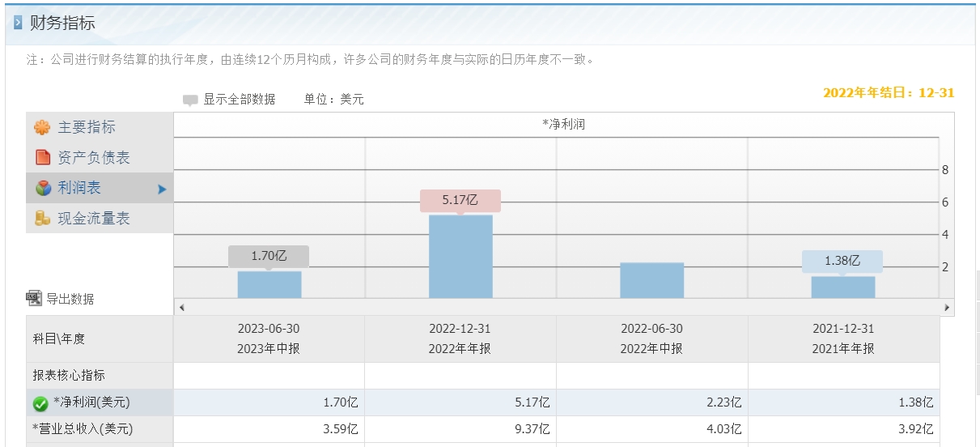Click the chart horizontal scrollbar track
Viewport: 980px width, 447px height.
pyautogui.click(x=564, y=308)
